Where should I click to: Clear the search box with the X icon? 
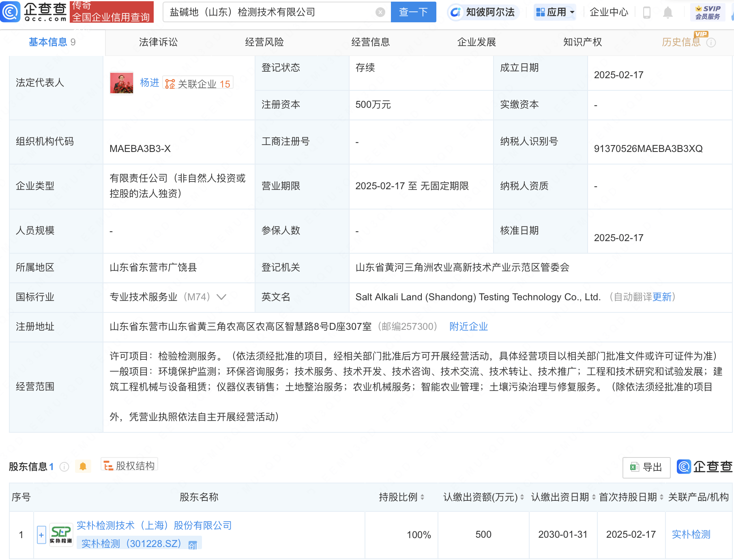(380, 12)
